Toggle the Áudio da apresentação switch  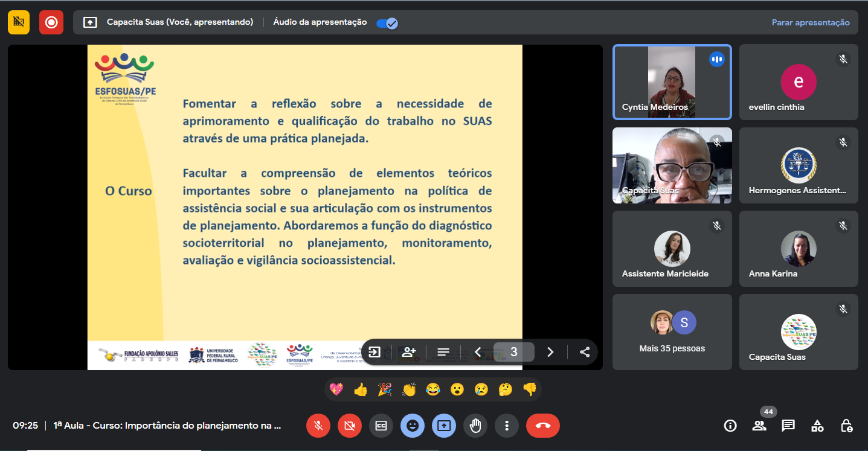(387, 23)
